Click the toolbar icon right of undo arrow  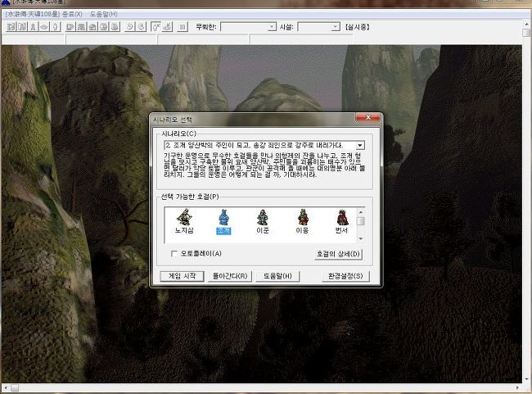[141, 27]
